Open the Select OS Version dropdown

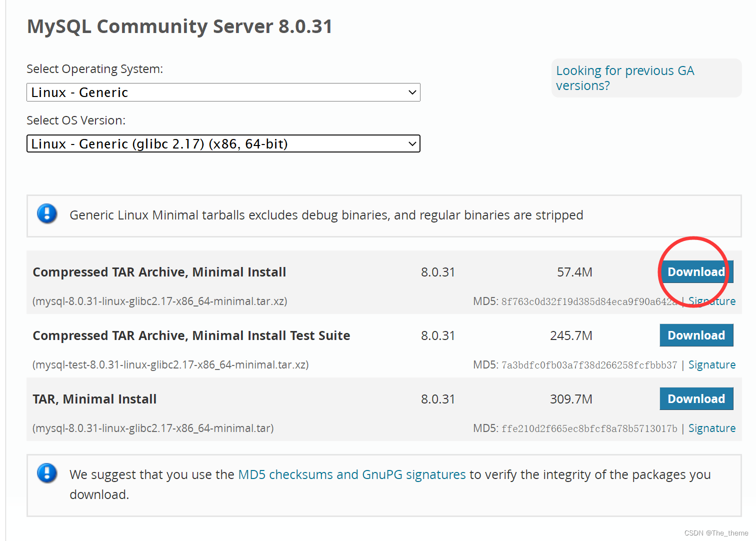[223, 144]
